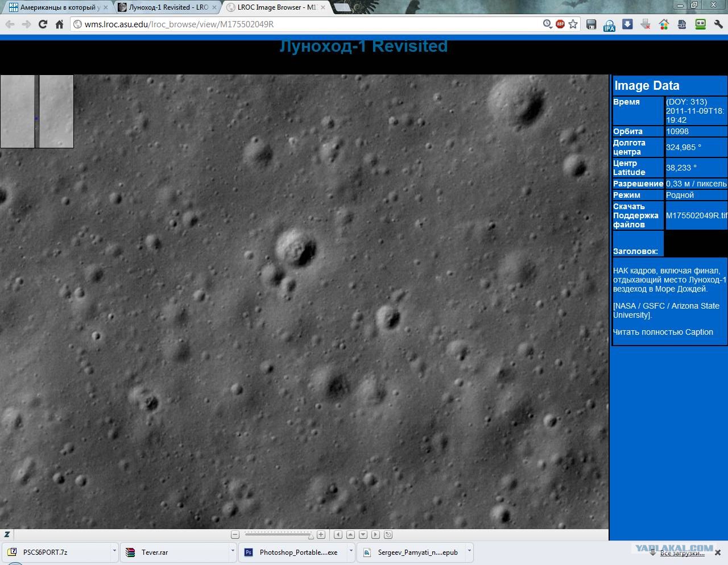Pan the lunar image up
Image resolution: width=728 pixels, height=565 pixels.
point(350,535)
